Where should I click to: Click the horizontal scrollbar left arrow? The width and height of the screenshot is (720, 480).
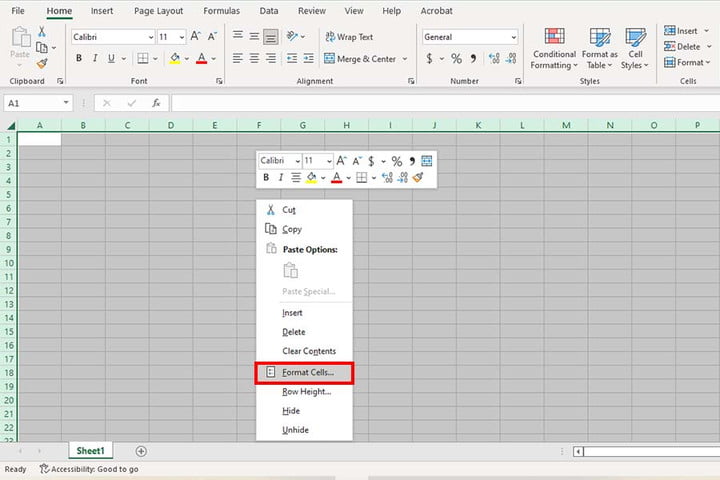tap(578, 452)
